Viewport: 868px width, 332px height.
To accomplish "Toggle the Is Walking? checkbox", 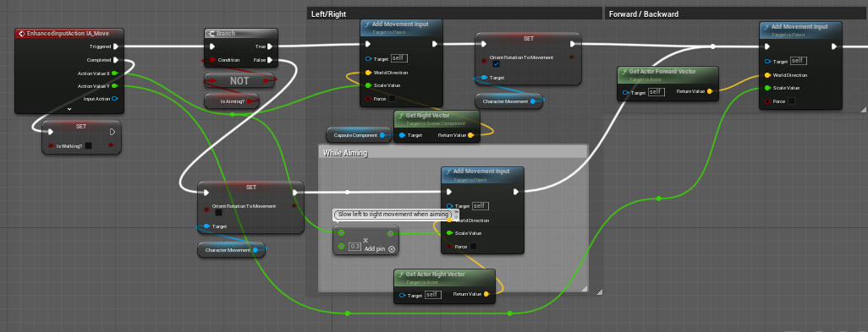I will [88, 146].
